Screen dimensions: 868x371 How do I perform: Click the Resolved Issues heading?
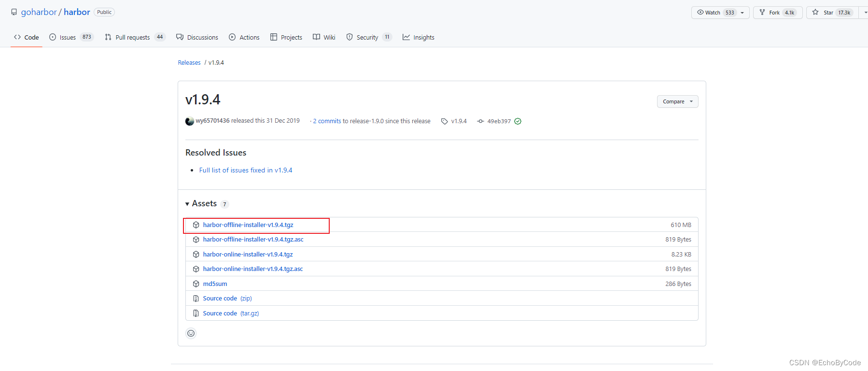point(216,153)
